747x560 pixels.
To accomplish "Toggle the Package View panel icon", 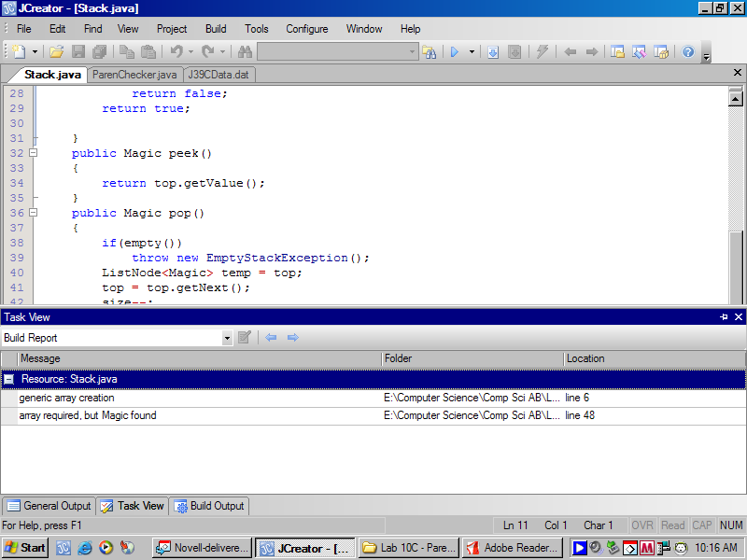I will [x=661, y=51].
